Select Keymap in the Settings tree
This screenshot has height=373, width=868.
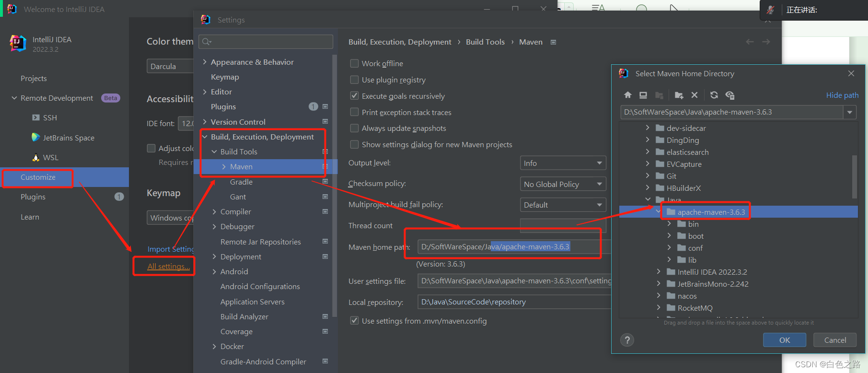(225, 77)
